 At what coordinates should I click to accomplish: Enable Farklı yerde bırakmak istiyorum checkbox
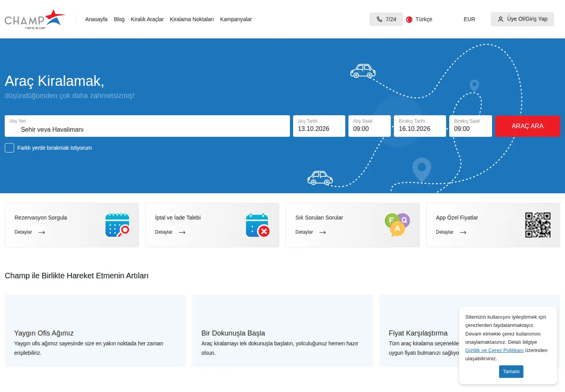coord(9,148)
